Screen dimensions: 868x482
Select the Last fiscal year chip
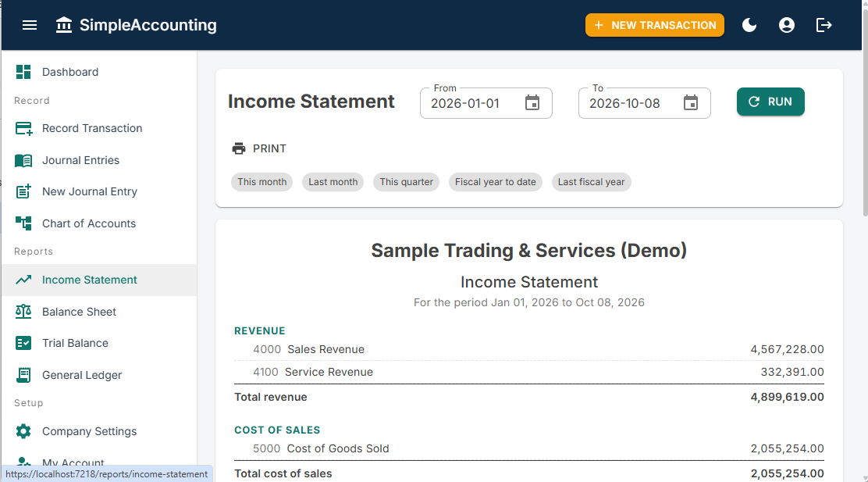tap(591, 182)
